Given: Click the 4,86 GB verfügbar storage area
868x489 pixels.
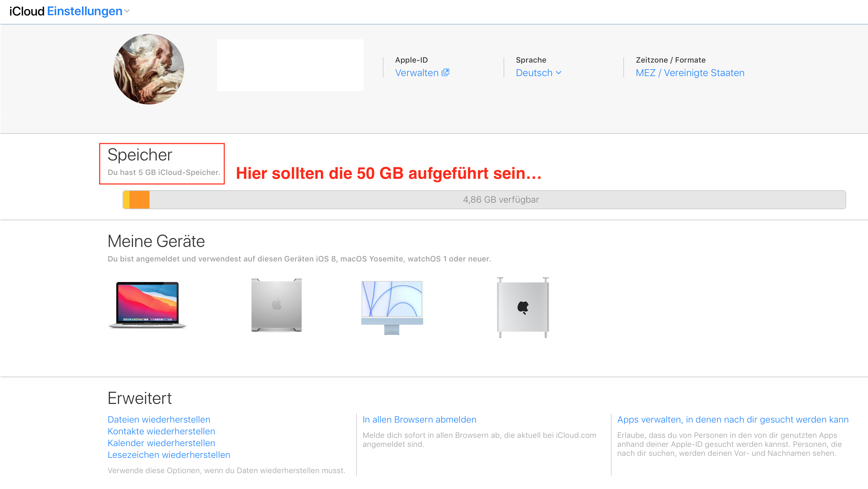Looking at the screenshot, I should [x=501, y=200].
